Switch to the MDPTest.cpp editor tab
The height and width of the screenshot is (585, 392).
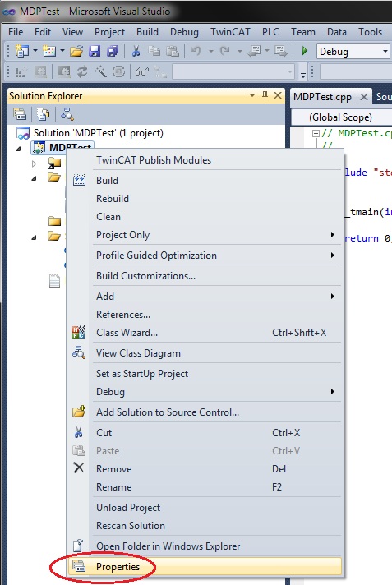323,97
